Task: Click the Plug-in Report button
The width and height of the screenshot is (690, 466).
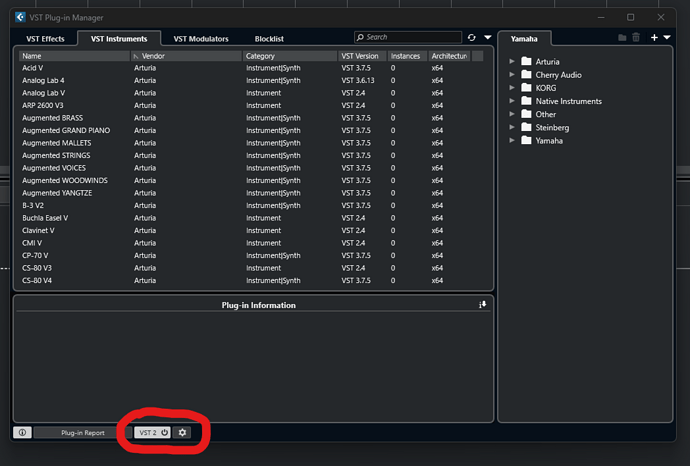Action: [x=83, y=433]
